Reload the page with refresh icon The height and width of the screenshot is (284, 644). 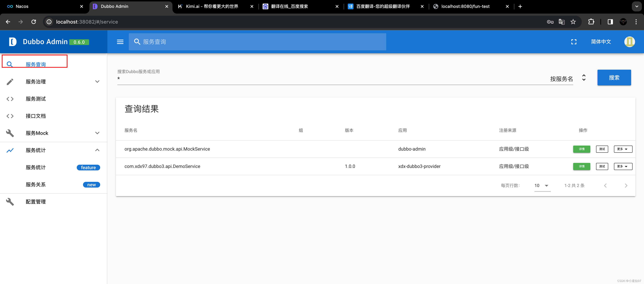(x=33, y=22)
